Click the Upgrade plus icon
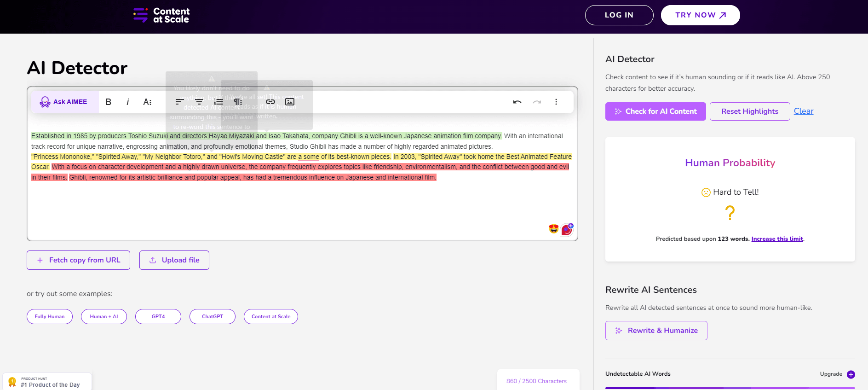This screenshot has width=868, height=390. tap(851, 374)
